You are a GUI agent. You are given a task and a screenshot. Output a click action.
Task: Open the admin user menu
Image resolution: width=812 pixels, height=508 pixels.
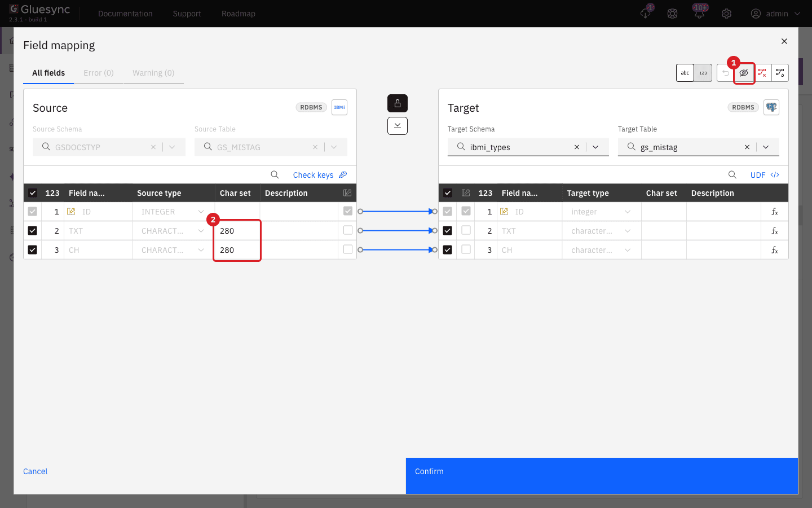(776, 14)
